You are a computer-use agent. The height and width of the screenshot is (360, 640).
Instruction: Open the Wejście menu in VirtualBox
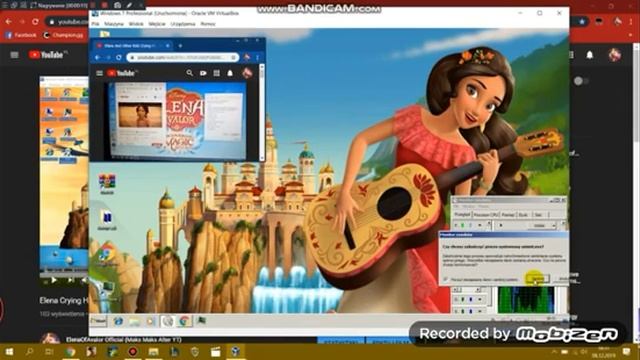coord(157,24)
